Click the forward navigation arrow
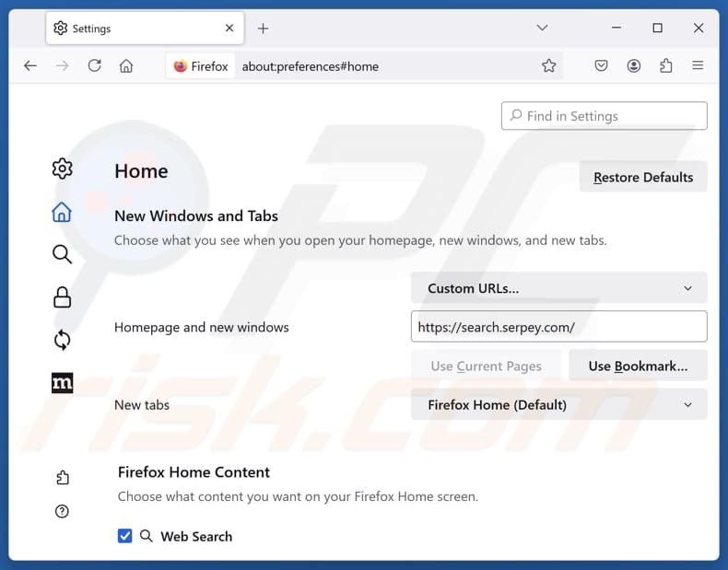This screenshot has height=570, width=728. coord(63,66)
